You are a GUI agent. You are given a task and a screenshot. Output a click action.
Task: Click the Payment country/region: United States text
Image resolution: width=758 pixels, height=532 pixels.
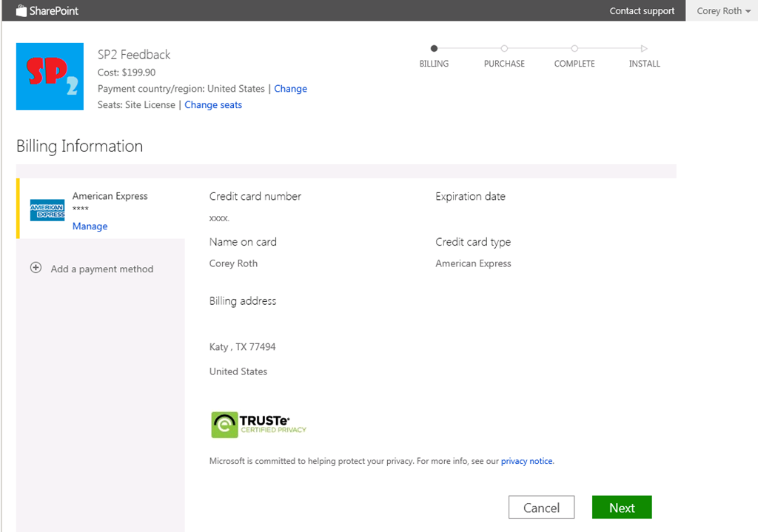tap(181, 89)
